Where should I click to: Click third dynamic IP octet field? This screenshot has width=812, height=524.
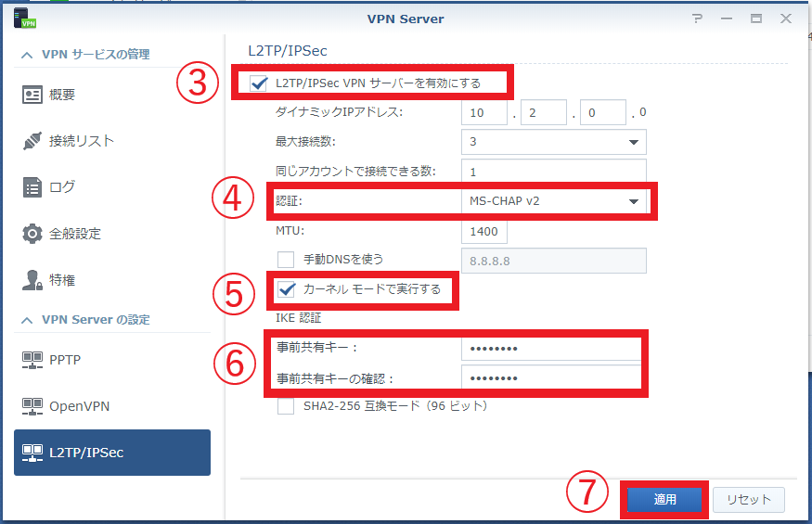(x=603, y=112)
